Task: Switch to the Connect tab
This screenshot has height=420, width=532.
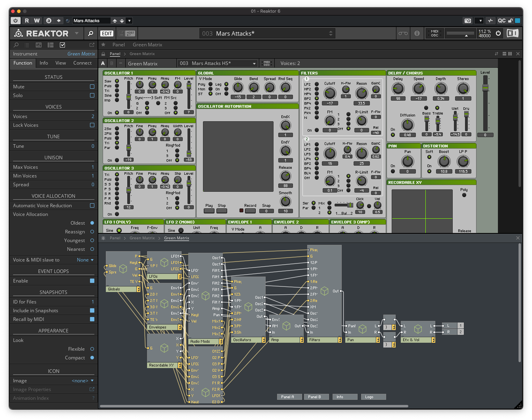Action: 82,63
